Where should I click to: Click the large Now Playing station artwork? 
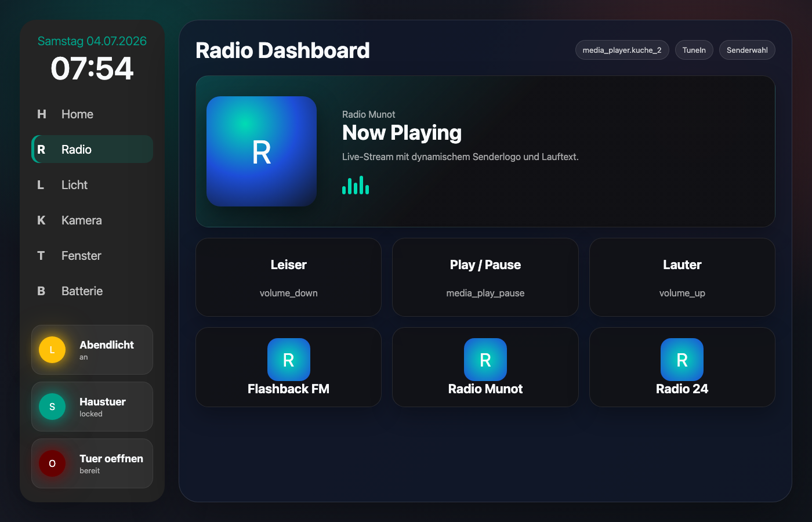262,151
